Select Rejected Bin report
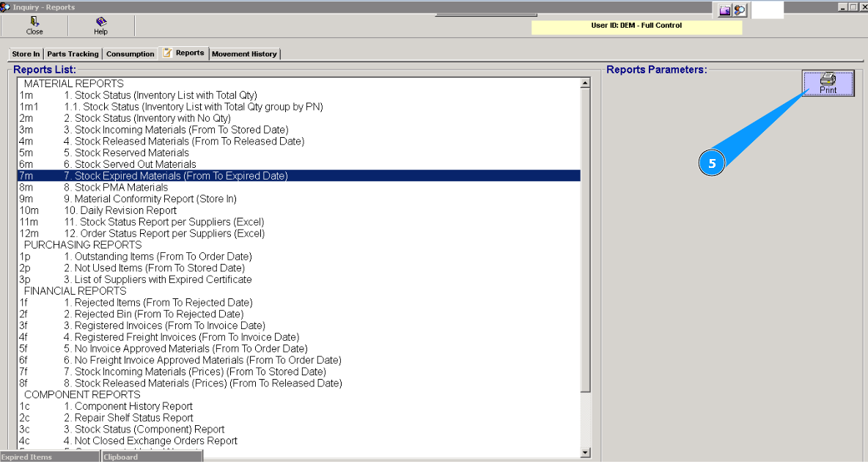 [299, 314]
